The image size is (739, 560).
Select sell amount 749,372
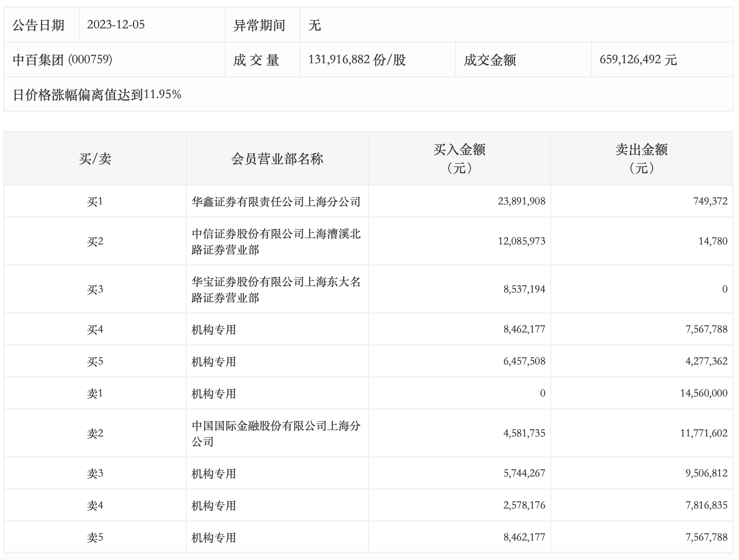pos(710,201)
